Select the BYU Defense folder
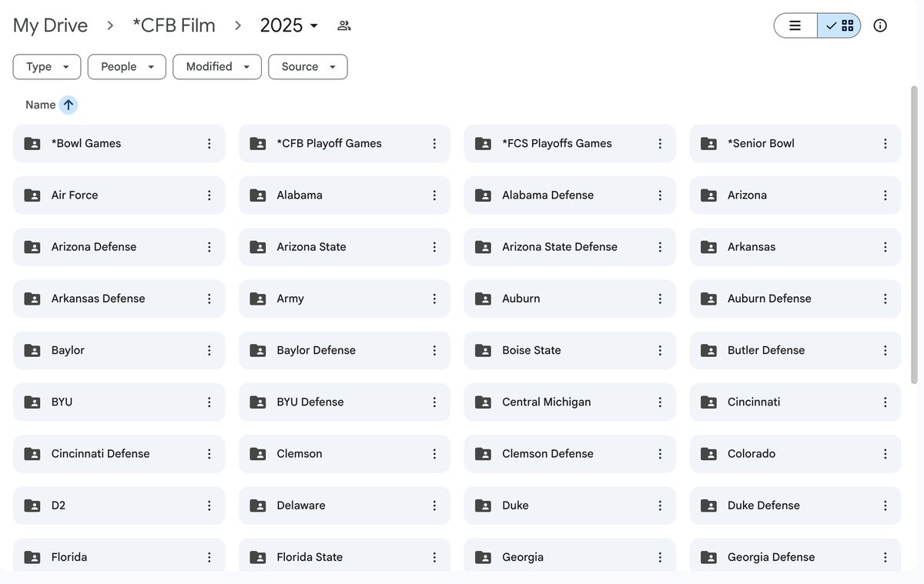Image resolution: width=924 pixels, height=584 pixels. [x=344, y=402]
